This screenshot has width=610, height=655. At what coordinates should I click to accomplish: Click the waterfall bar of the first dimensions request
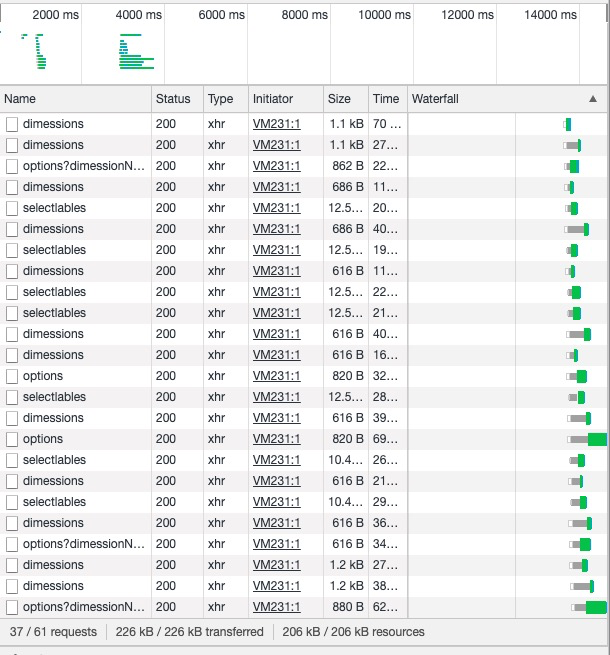pyautogui.click(x=567, y=124)
